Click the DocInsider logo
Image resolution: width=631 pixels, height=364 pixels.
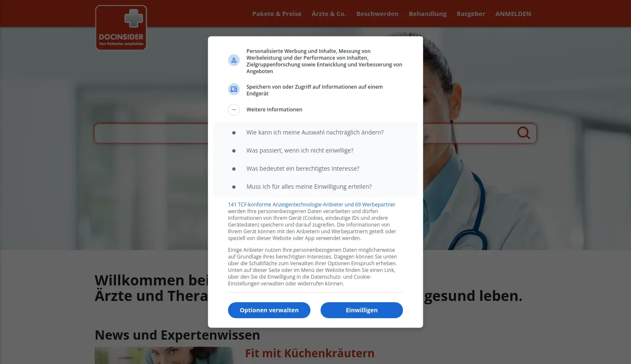121,28
